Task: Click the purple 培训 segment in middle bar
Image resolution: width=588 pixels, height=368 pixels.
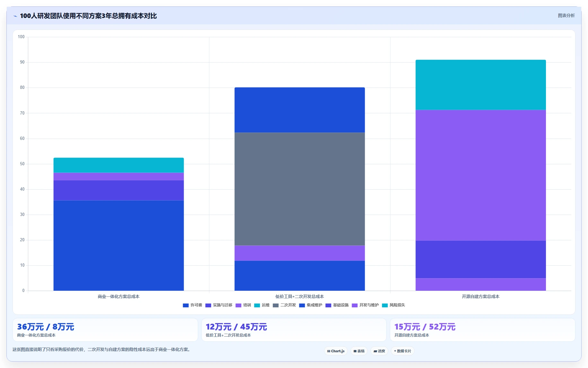Action: click(300, 253)
